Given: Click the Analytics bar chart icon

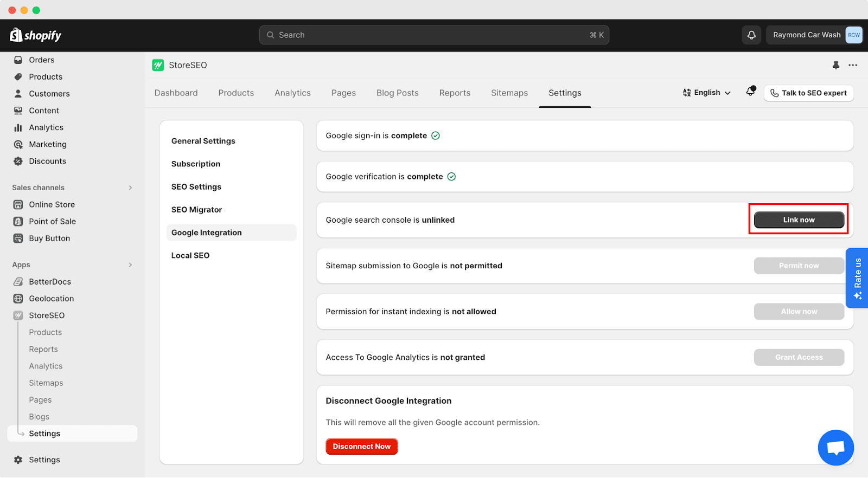Looking at the screenshot, I should (18, 127).
